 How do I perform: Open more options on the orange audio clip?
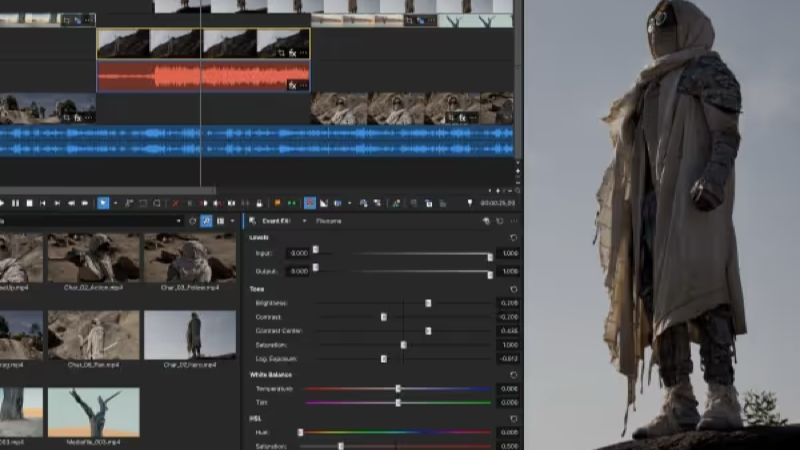click(x=304, y=86)
